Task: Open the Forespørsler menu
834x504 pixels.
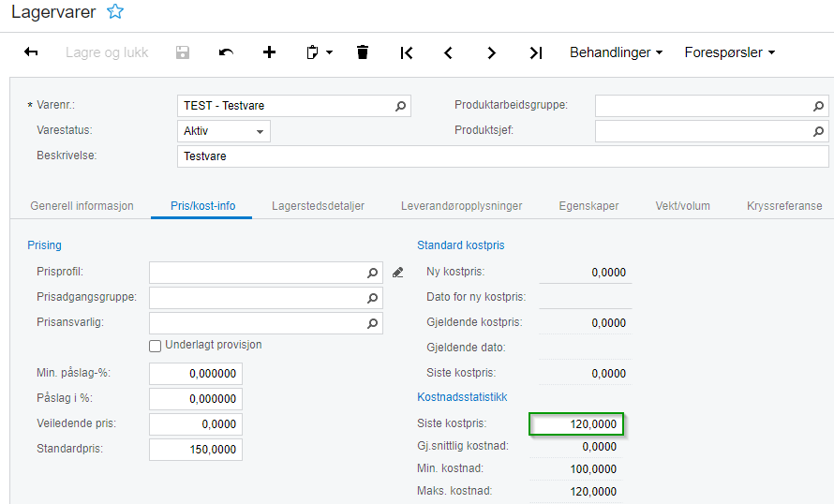Action: 729,52
